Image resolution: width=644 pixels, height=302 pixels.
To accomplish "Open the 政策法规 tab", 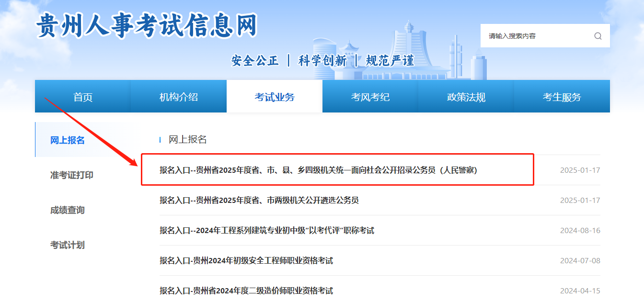I will pyautogui.click(x=466, y=97).
